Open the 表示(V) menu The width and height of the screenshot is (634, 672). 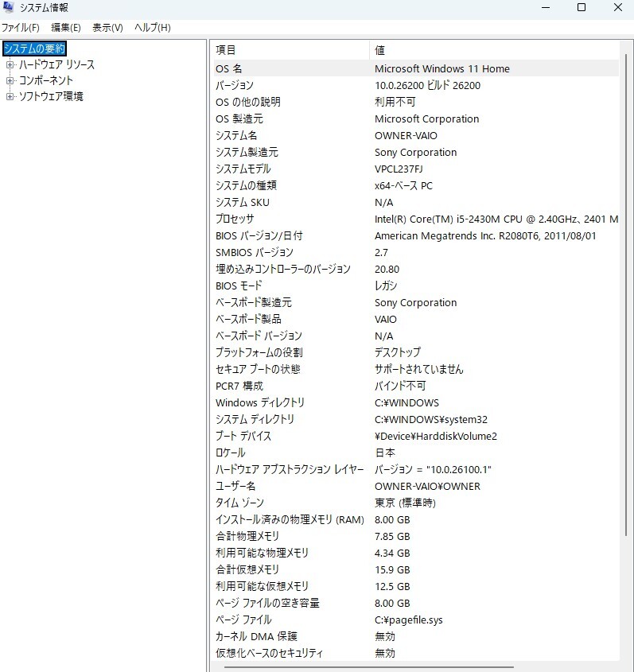[107, 28]
